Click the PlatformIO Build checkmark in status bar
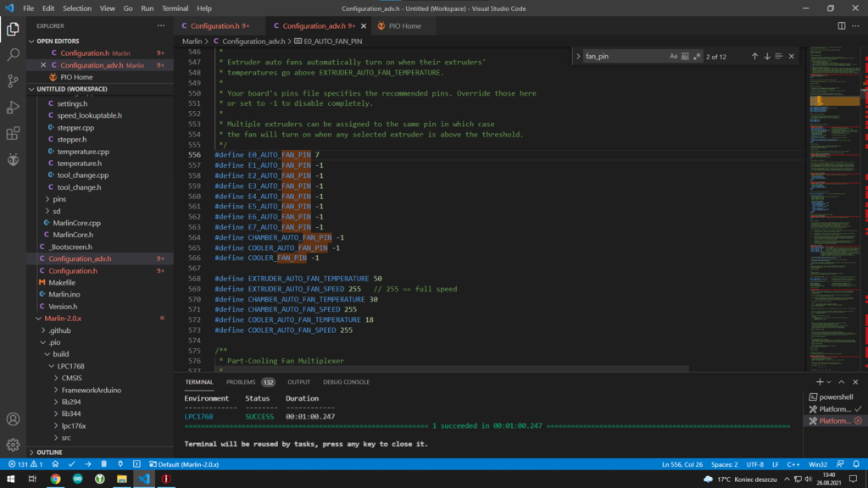 (71, 464)
